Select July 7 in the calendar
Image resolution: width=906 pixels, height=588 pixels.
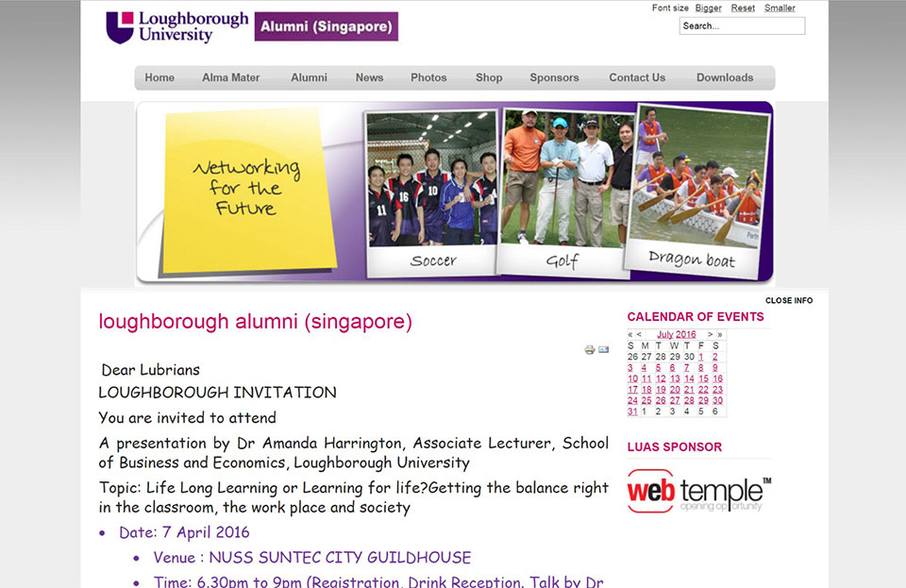686,368
